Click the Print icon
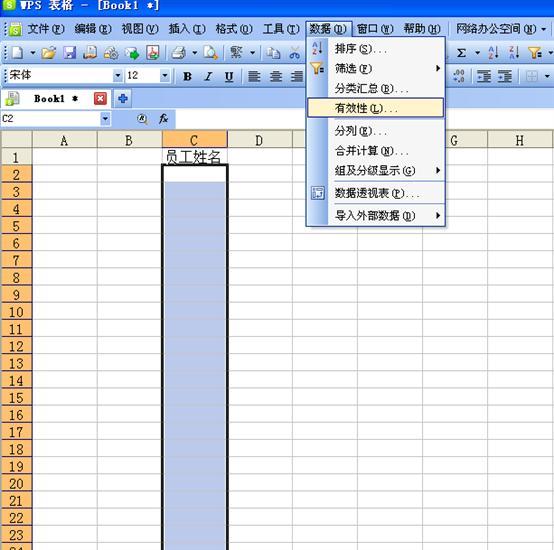This screenshot has width=554, height=550. pos(178,53)
